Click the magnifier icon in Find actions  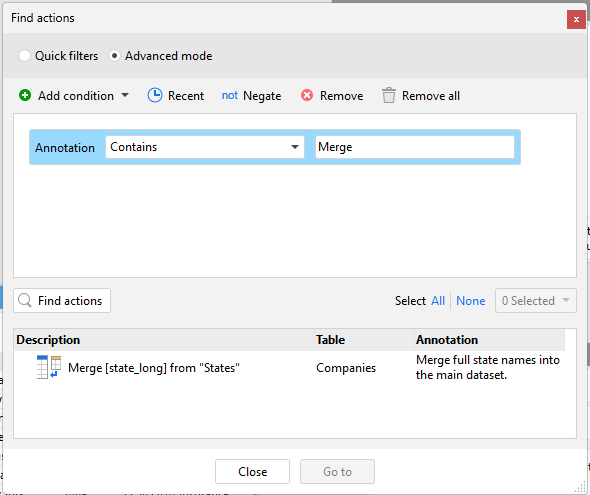25,301
